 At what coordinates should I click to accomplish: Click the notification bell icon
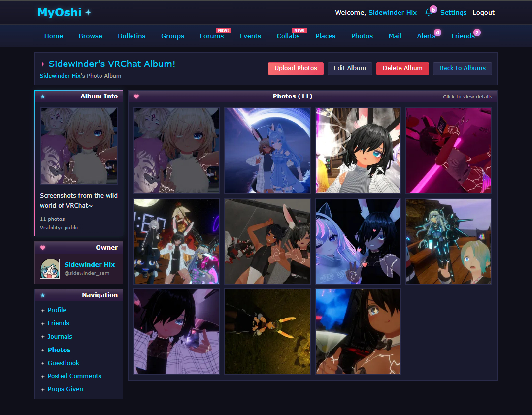tap(428, 13)
